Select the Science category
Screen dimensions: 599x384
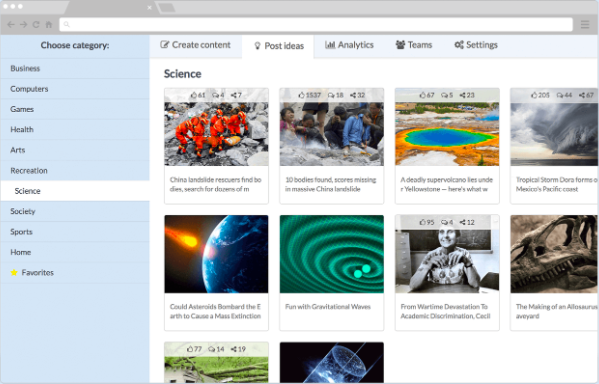(75, 191)
